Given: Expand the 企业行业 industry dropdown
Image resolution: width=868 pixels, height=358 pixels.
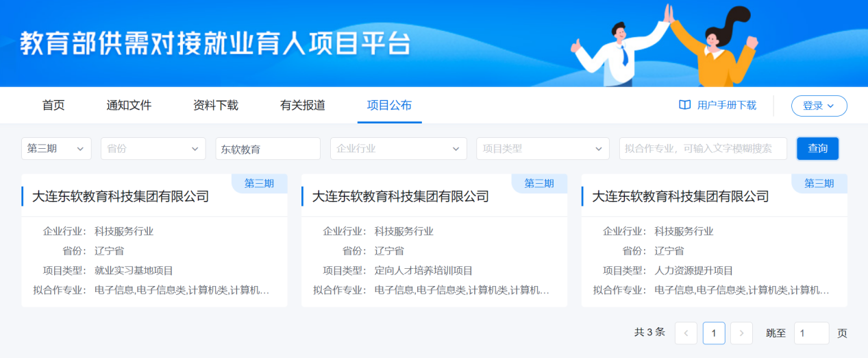Looking at the screenshot, I should [x=398, y=149].
